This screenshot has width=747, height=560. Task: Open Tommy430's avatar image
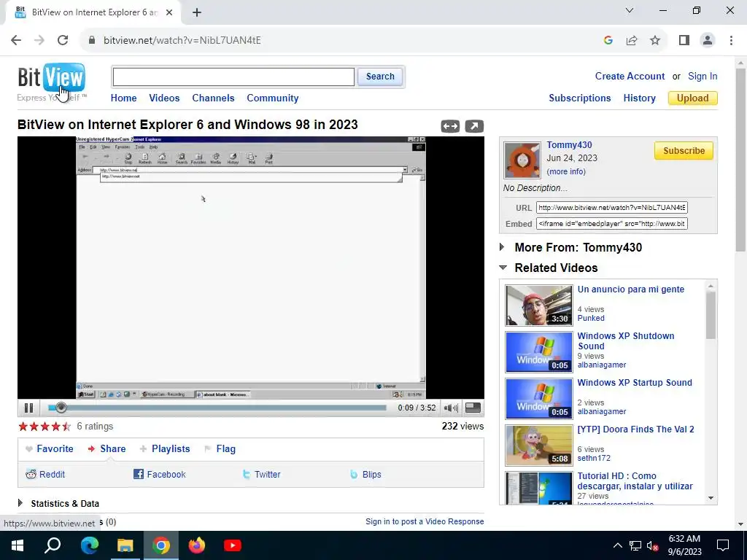tap(522, 160)
